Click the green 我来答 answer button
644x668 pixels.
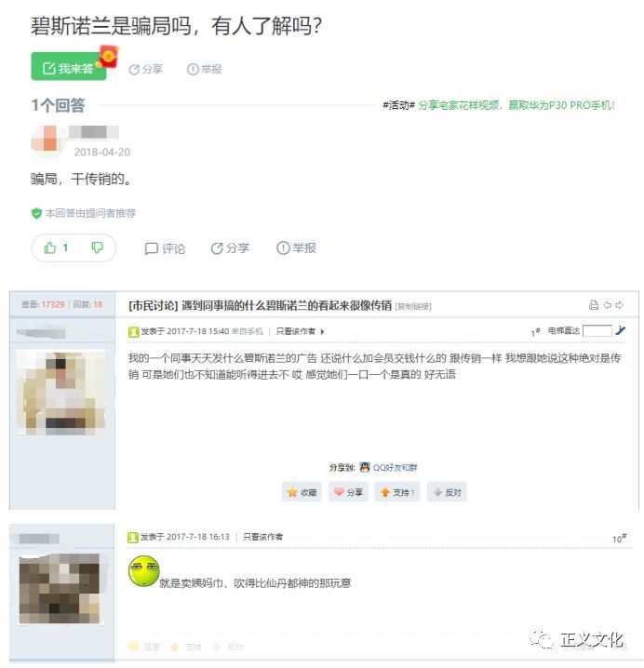69,66
